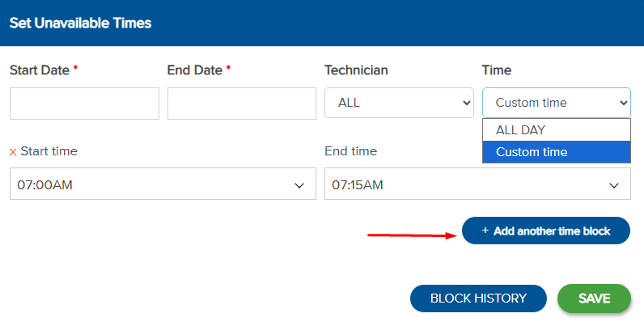644x326 pixels.
Task: Click the chevron arrow on the Technician dropdown
Action: click(x=466, y=103)
